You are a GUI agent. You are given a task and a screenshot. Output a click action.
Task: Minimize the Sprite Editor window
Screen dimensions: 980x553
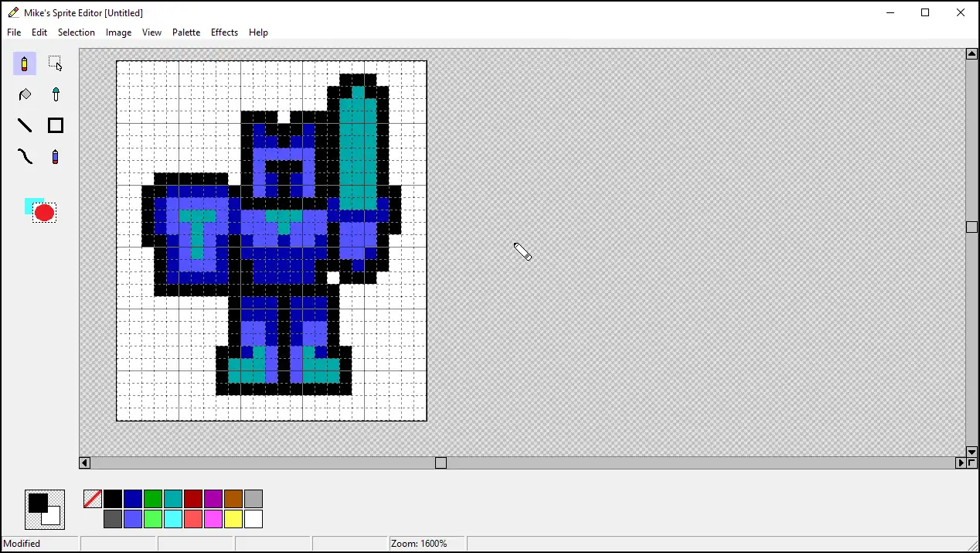[x=890, y=12]
